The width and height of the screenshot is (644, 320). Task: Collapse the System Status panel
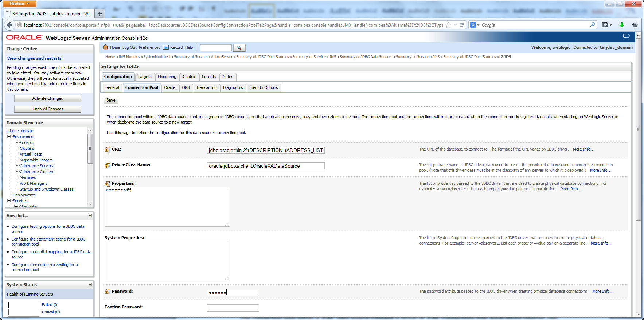pyautogui.click(x=90, y=285)
